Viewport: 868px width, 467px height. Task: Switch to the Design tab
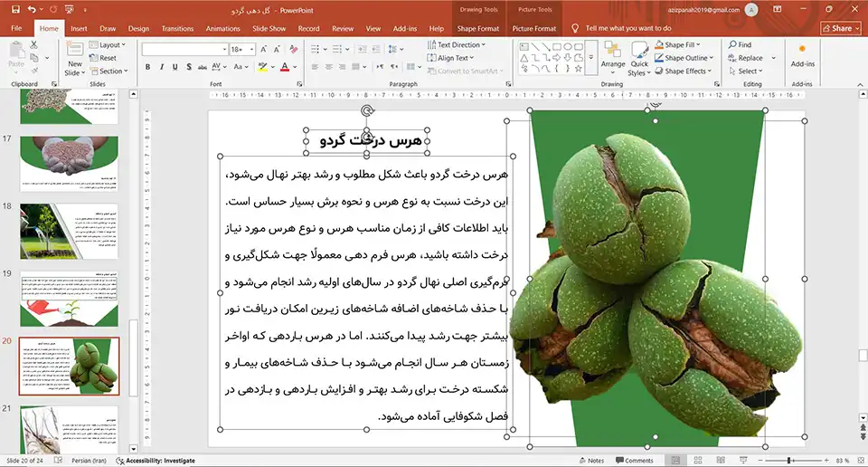click(138, 28)
